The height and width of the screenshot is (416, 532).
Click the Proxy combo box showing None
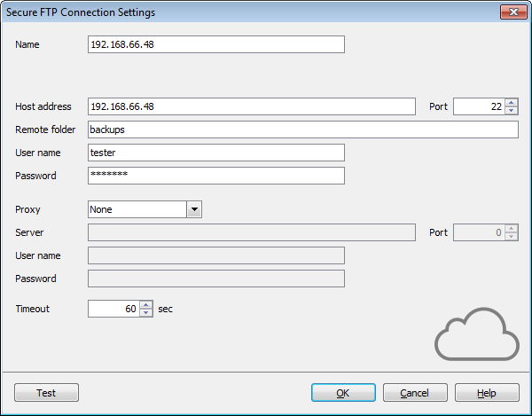point(145,209)
